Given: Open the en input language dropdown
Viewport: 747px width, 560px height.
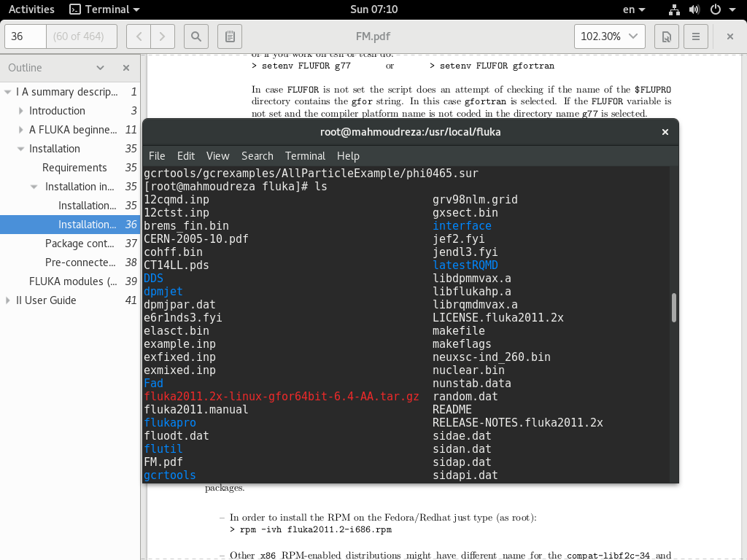Looking at the screenshot, I should click(634, 9).
